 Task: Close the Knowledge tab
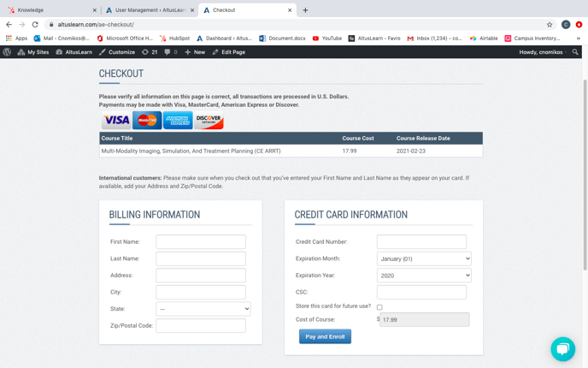click(95, 10)
